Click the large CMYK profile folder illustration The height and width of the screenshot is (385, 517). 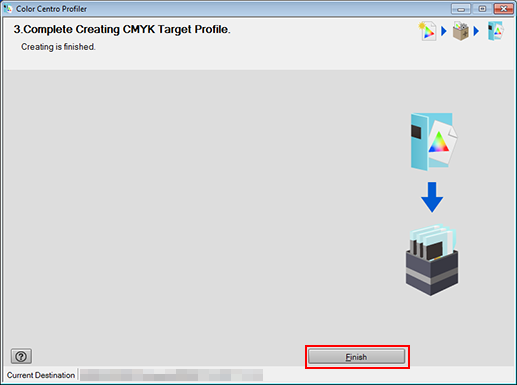coord(434,142)
